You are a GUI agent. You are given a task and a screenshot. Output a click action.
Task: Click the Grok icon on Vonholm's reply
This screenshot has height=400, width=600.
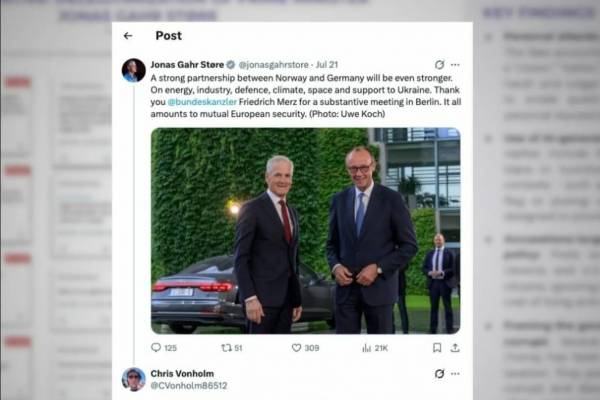(439, 373)
